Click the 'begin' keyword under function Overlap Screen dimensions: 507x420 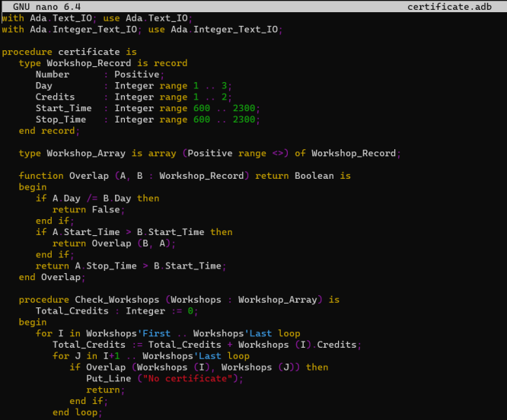click(33, 187)
